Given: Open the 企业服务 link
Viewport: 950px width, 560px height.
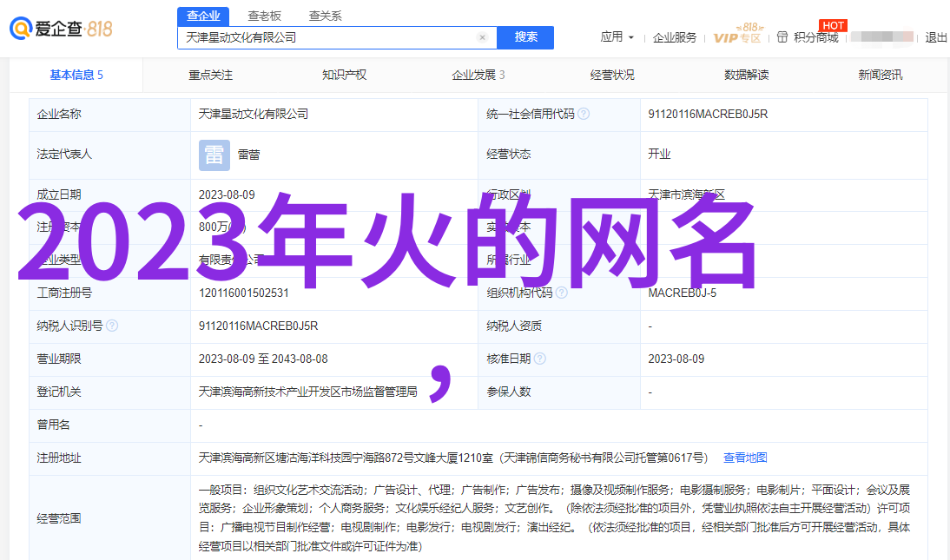Looking at the screenshot, I should 675,37.
